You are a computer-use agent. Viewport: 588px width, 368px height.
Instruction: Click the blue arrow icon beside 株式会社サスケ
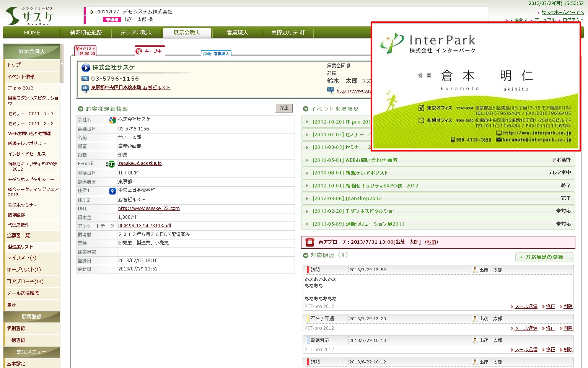(86, 68)
